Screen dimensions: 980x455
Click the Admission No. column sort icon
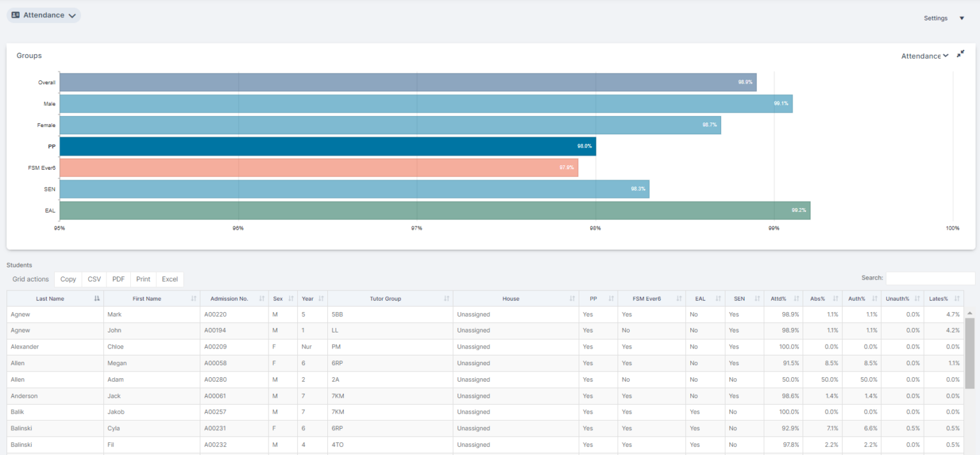(x=262, y=298)
